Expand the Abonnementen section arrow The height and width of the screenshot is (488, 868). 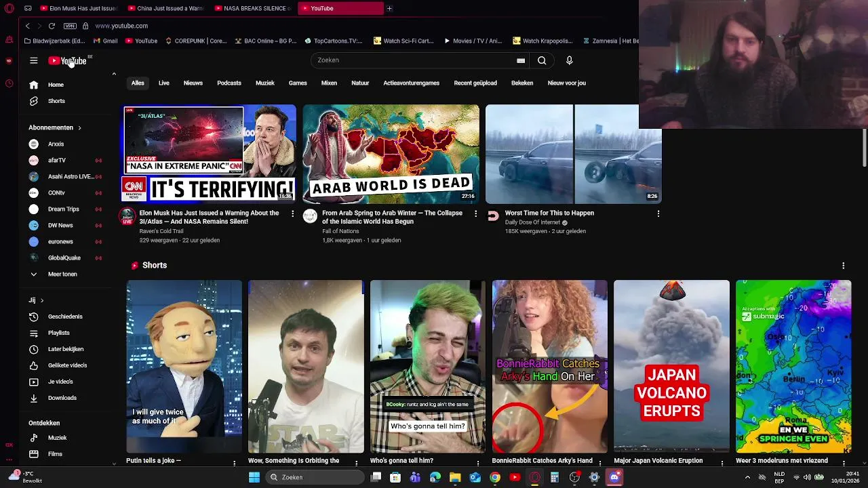click(79, 127)
